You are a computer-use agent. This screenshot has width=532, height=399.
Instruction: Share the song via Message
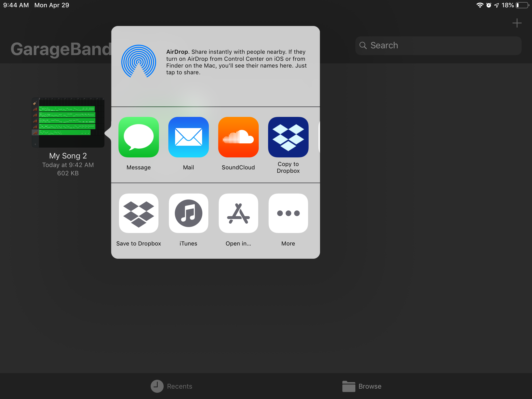tap(139, 137)
